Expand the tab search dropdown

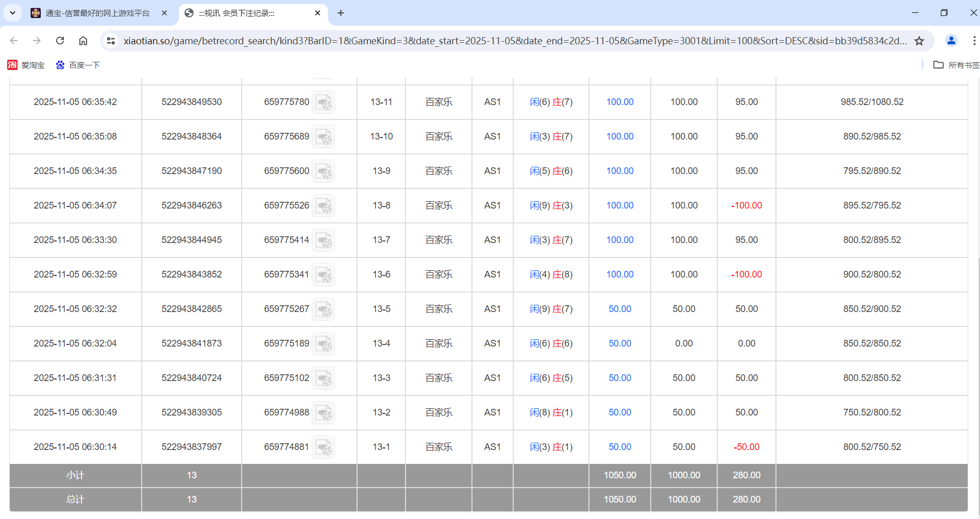click(x=12, y=13)
